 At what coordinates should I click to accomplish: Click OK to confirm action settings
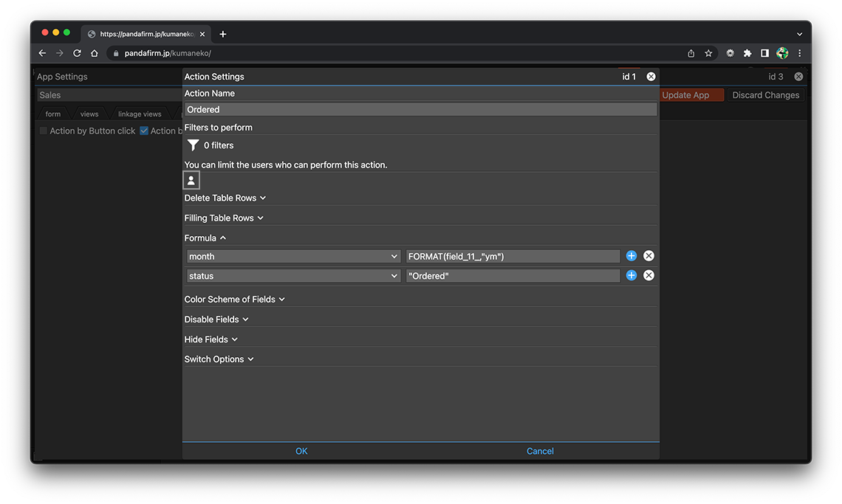(301, 451)
